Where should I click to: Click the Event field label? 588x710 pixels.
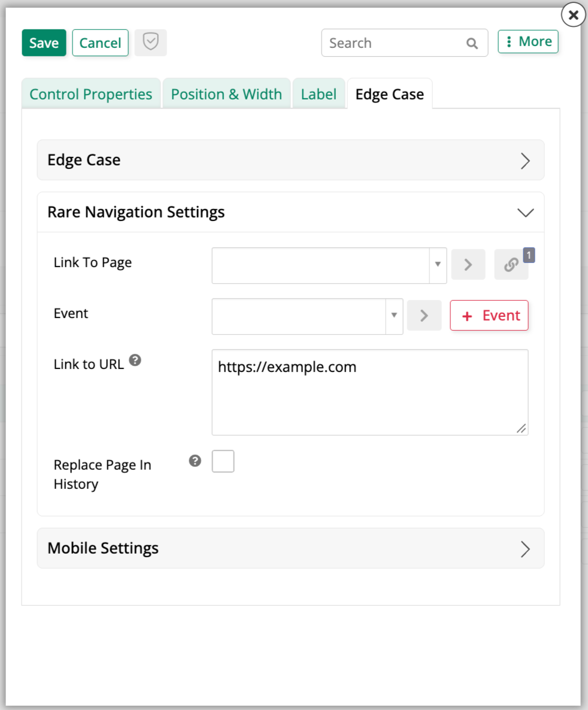coord(71,313)
